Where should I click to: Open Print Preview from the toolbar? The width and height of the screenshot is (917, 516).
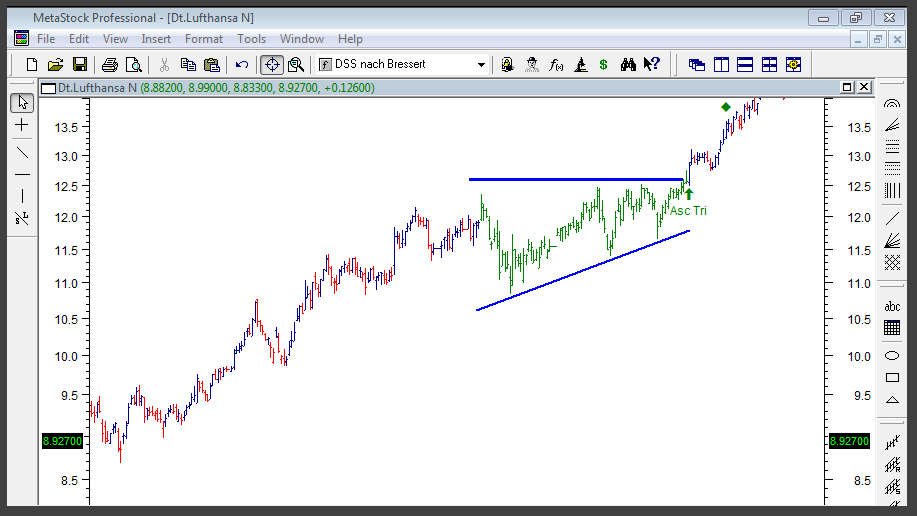tap(133, 64)
